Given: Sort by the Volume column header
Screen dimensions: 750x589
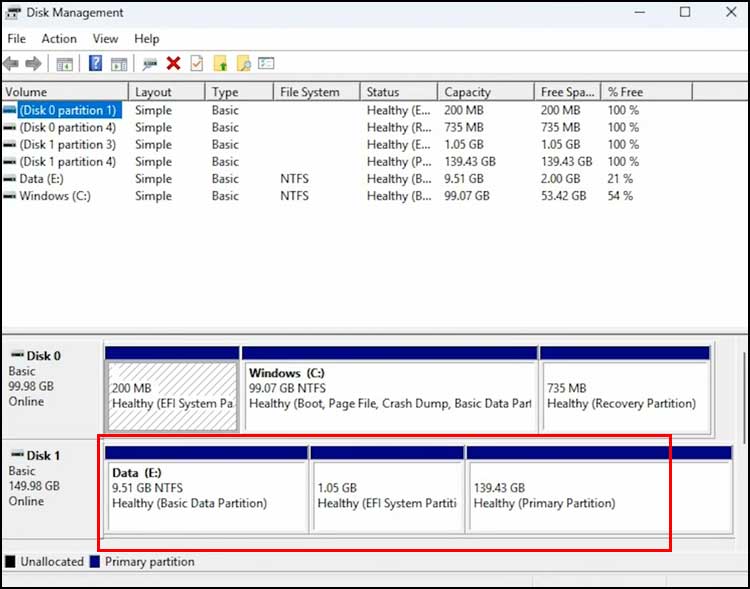Looking at the screenshot, I should click(x=65, y=92).
